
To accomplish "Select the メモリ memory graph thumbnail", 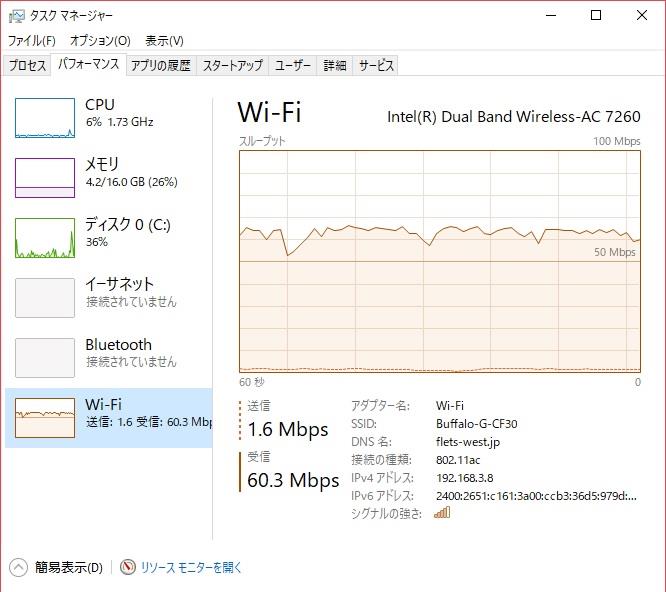I will tap(45, 178).
